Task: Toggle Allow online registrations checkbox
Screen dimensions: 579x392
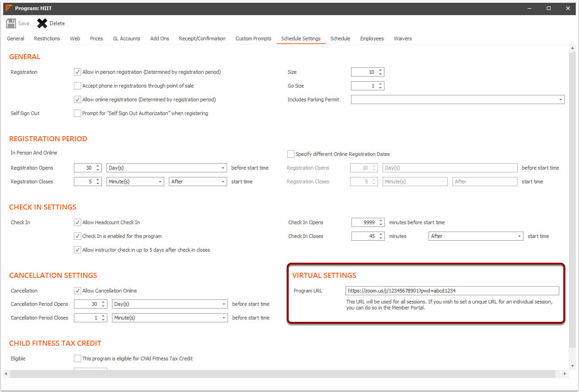Action: coord(78,99)
